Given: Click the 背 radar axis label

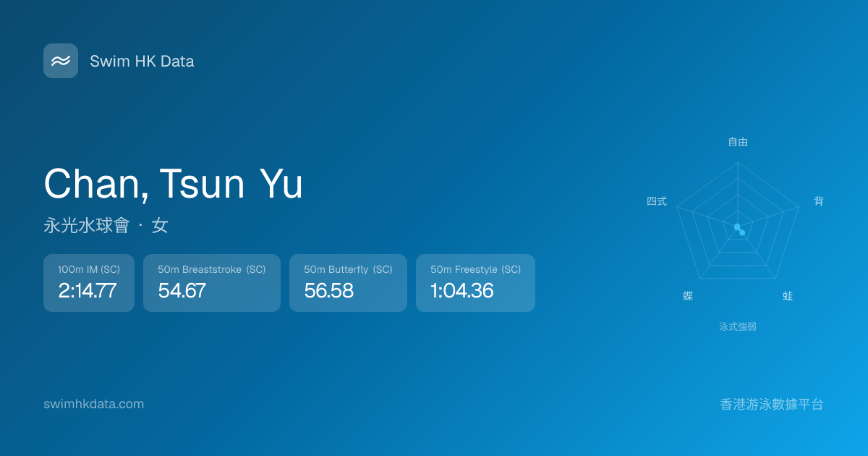Looking at the screenshot, I should coord(818,201).
